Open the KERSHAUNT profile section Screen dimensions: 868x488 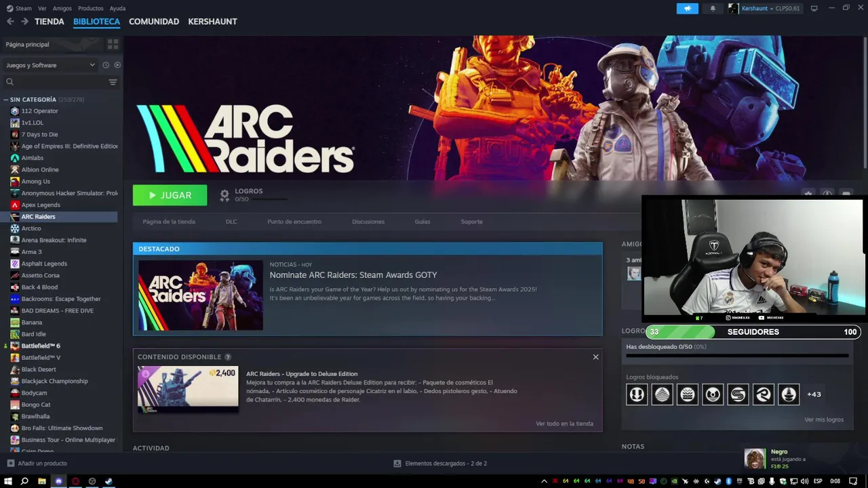pyautogui.click(x=212, y=22)
